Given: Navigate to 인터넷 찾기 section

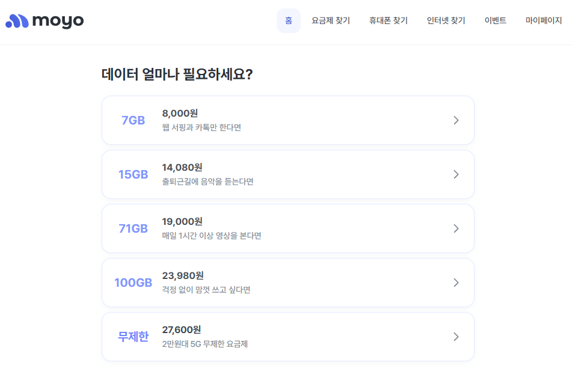Looking at the screenshot, I should [446, 20].
